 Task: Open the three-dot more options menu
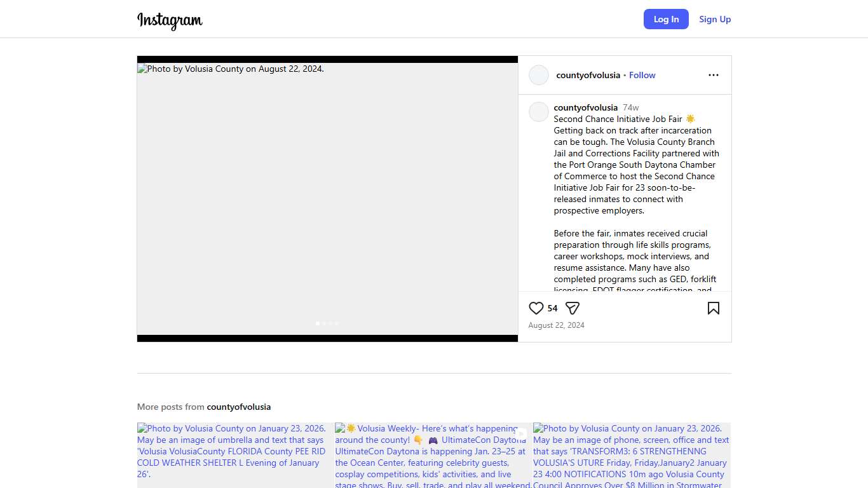pos(713,75)
